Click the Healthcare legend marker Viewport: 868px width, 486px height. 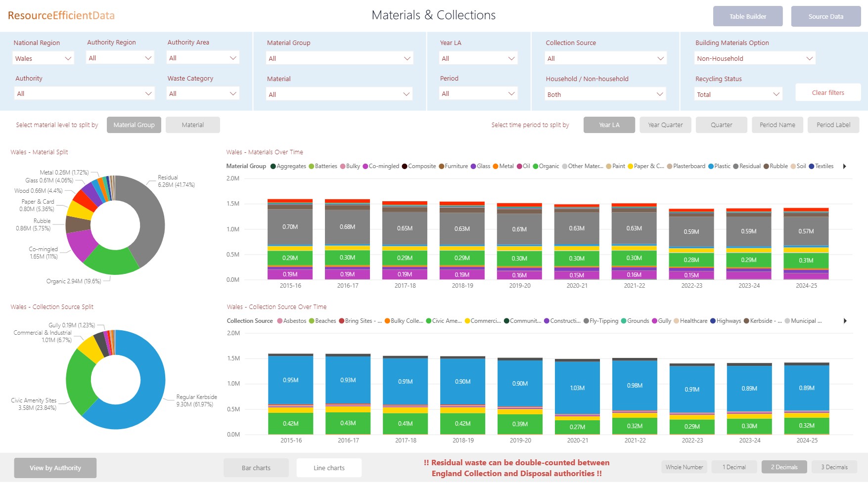(x=676, y=321)
